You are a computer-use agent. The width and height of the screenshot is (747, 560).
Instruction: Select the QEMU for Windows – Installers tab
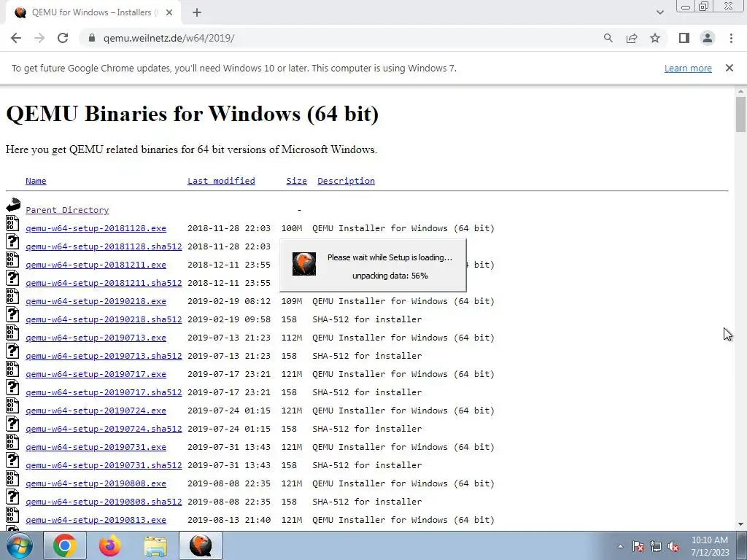click(x=93, y=12)
